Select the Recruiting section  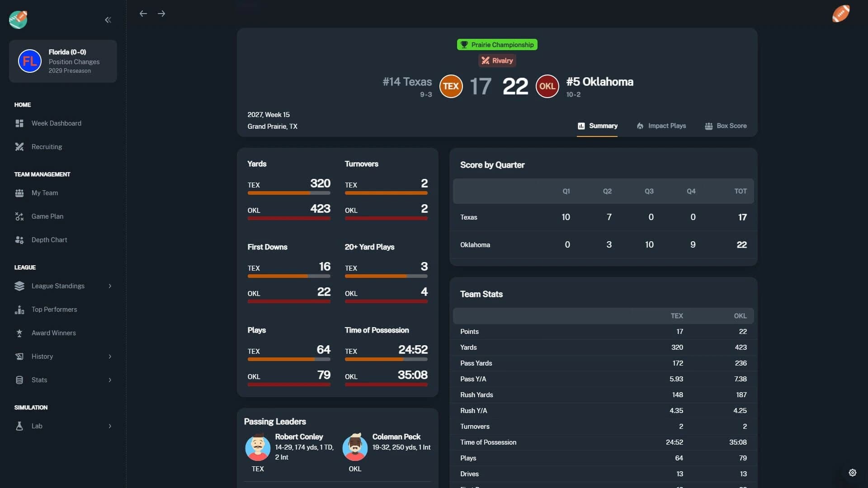click(x=47, y=146)
